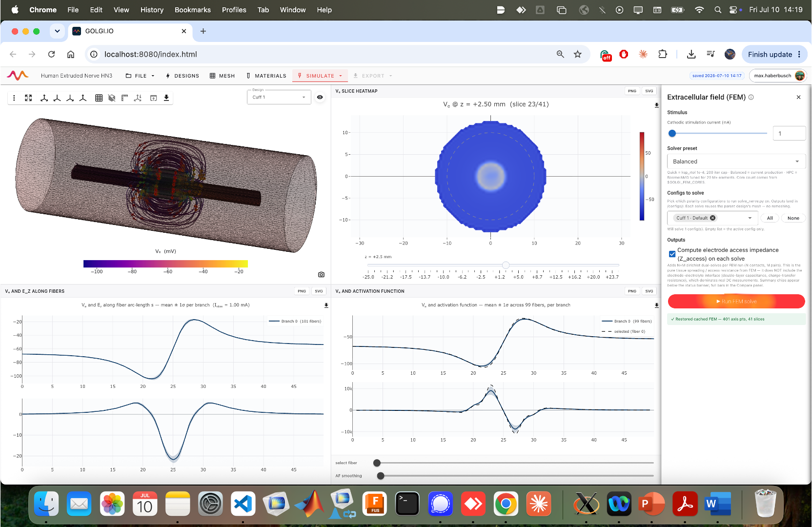Open the Configs to solve dropdown arrow
Screen dimensions: 812x527
click(x=750, y=218)
